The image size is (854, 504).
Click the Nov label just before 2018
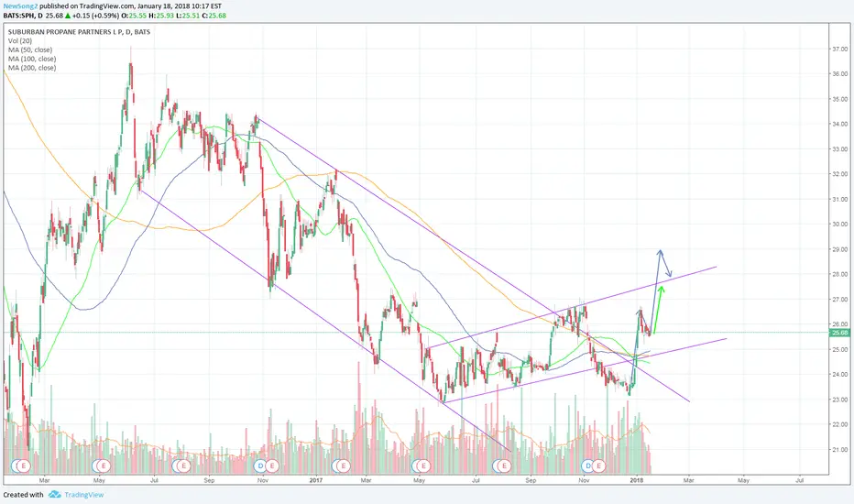click(x=584, y=480)
